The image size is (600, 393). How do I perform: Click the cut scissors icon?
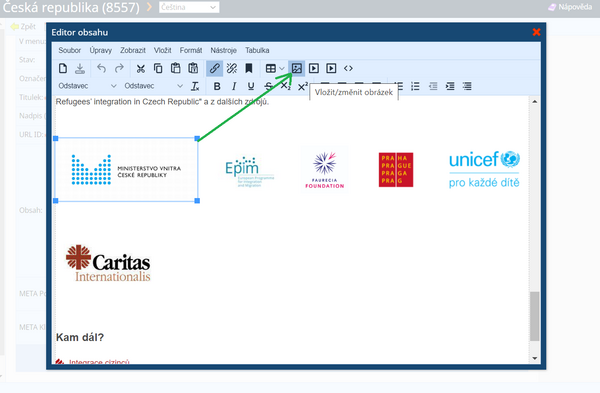140,68
